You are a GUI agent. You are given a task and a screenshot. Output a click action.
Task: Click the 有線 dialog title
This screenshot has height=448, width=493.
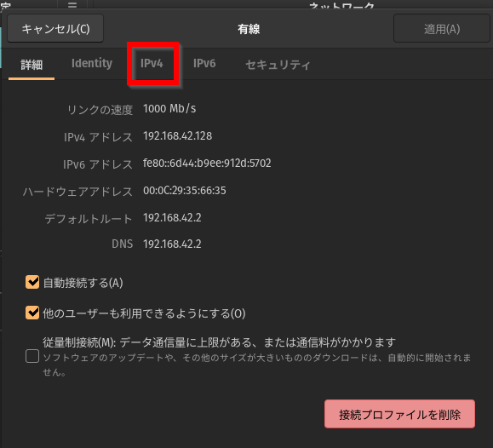[249, 29]
